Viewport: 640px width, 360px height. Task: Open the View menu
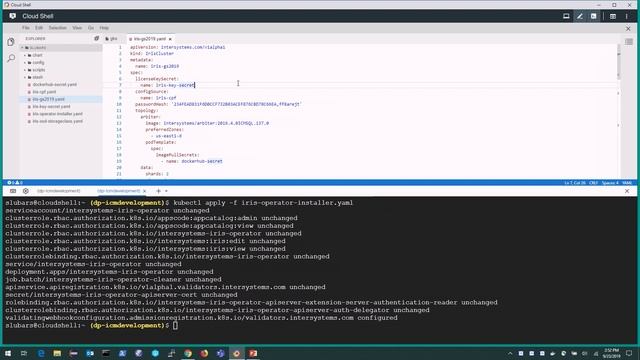pyautogui.click(x=77, y=28)
